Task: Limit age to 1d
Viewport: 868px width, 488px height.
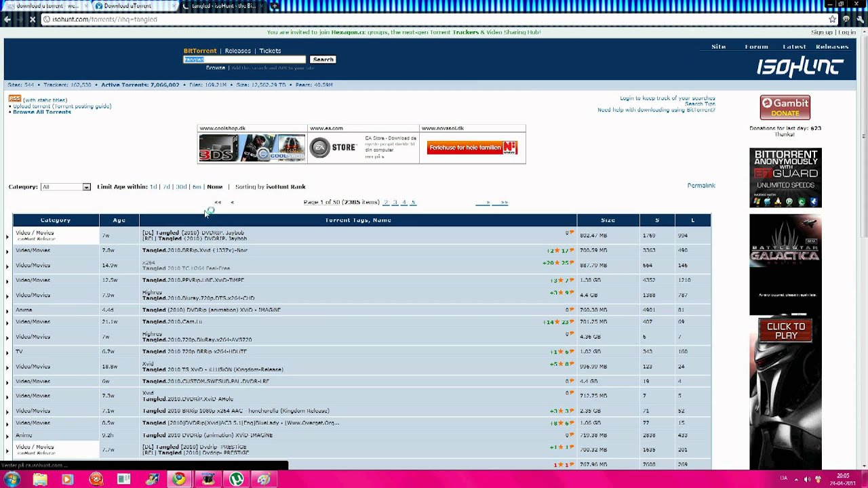Action: pos(153,187)
